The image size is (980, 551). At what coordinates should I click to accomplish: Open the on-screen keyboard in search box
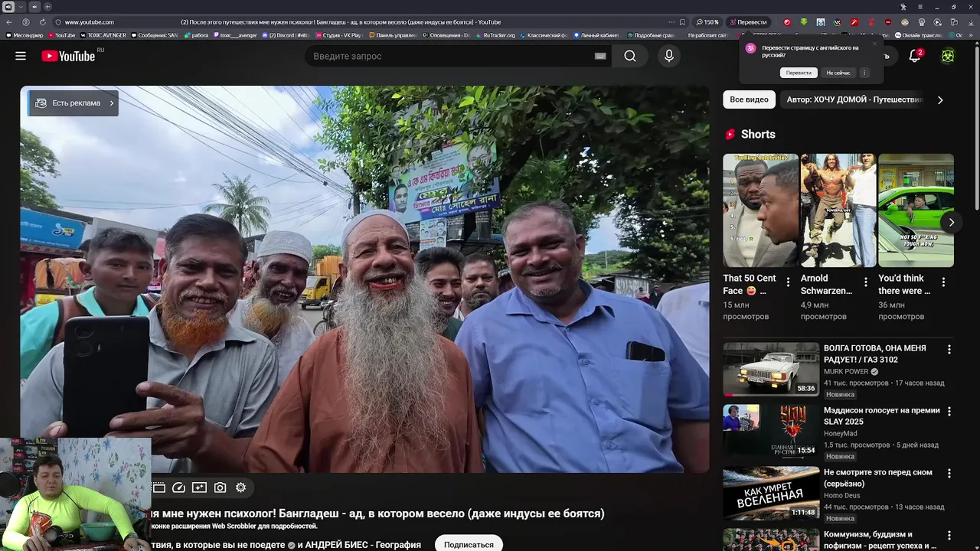click(600, 56)
